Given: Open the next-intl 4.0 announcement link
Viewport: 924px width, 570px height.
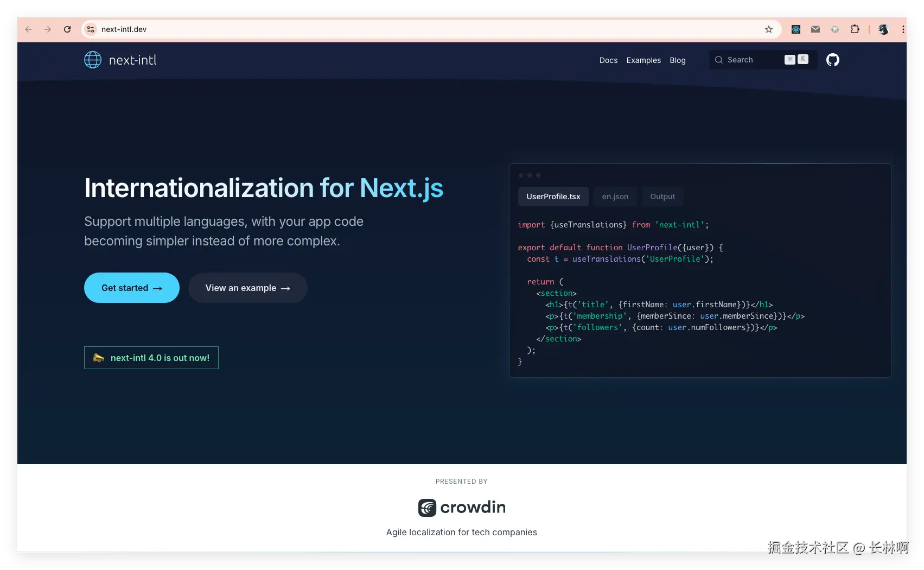Looking at the screenshot, I should click(151, 358).
